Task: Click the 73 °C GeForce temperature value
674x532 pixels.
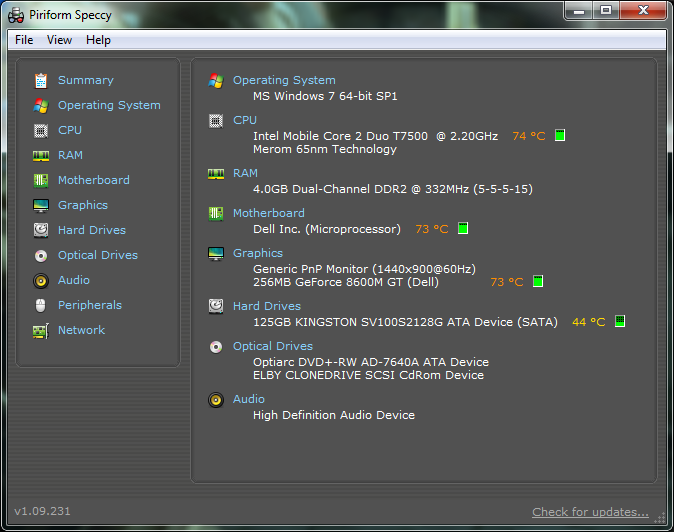Action: [507, 282]
